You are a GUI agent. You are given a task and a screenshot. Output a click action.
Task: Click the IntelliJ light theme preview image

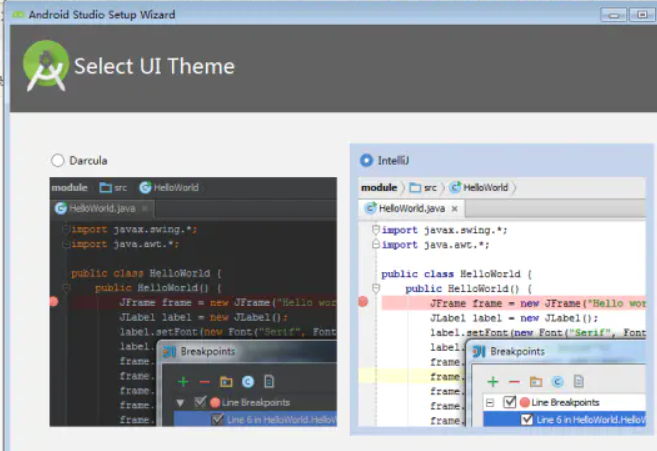click(x=502, y=302)
